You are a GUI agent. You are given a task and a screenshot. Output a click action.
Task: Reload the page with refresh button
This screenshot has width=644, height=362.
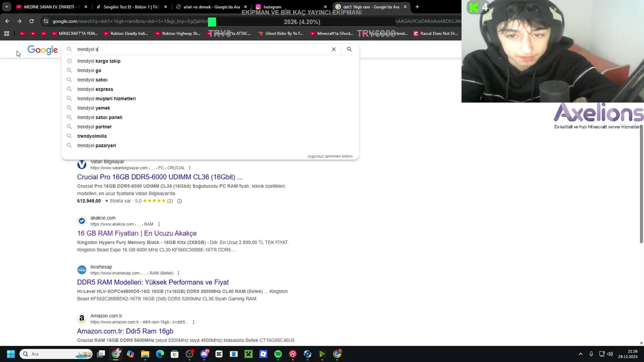click(31, 21)
